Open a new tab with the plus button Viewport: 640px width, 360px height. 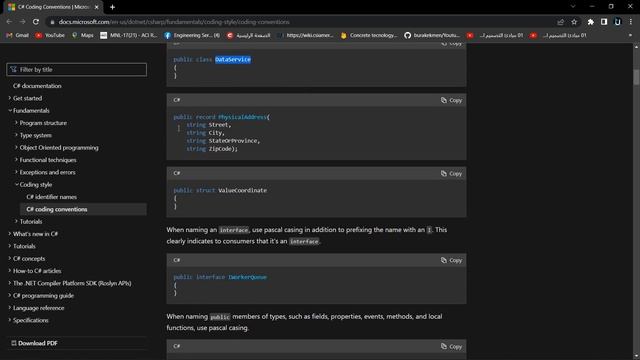point(112,7)
